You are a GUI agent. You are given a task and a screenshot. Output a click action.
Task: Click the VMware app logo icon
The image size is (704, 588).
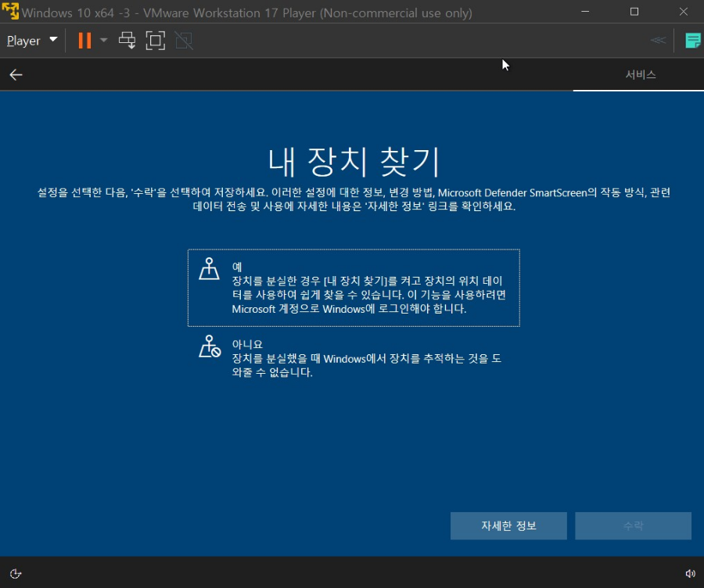pos(10,12)
